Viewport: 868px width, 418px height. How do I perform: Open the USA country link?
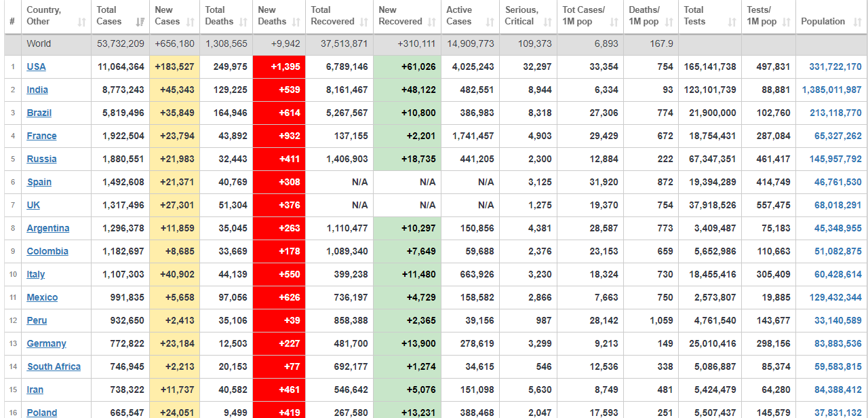(37, 66)
